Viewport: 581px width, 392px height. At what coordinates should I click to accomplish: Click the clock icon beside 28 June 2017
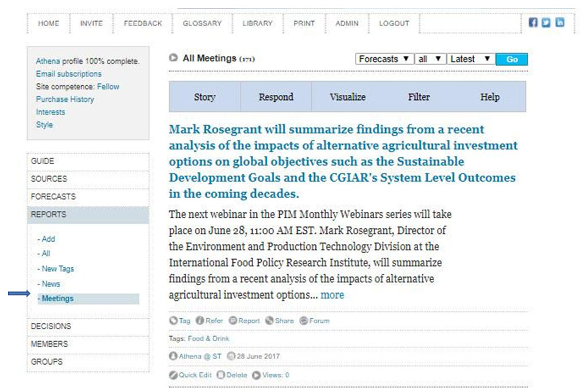[x=231, y=356]
